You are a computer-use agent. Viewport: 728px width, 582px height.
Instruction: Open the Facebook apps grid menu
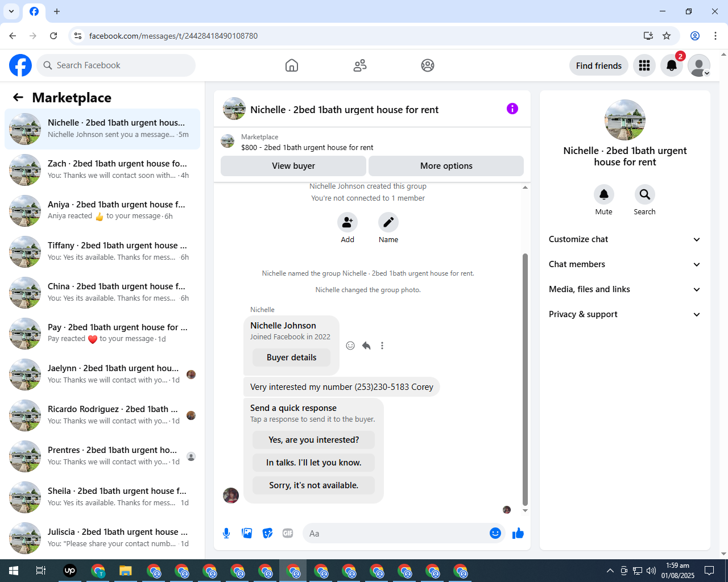tap(644, 65)
